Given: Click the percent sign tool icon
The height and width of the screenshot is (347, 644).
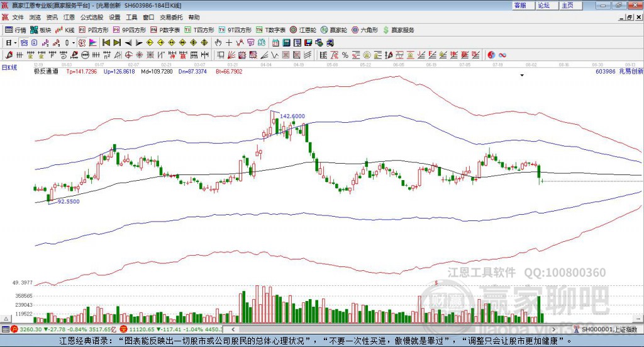Looking at the screenshot, I should tap(345, 55).
